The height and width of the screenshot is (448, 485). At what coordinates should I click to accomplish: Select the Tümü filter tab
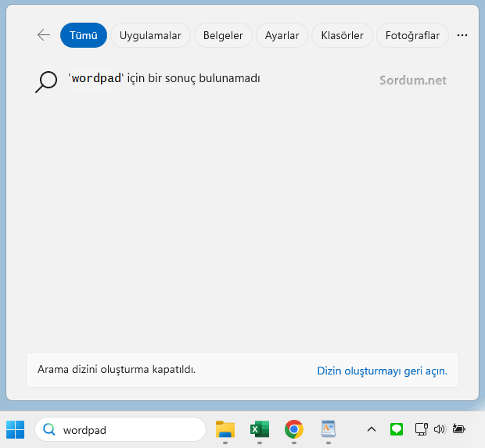tap(84, 35)
